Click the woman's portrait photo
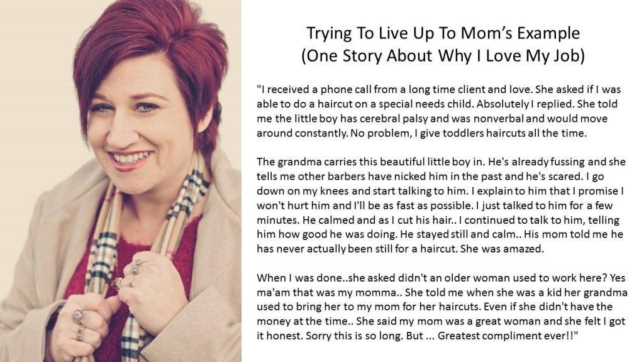The width and height of the screenshot is (644, 362). pyautogui.click(x=121, y=181)
